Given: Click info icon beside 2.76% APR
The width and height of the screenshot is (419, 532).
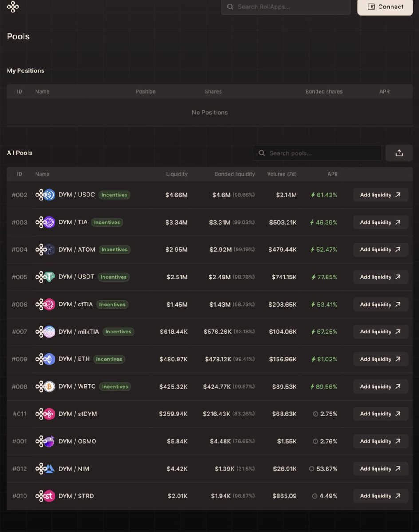Looking at the screenshot, I should [316, 442].
